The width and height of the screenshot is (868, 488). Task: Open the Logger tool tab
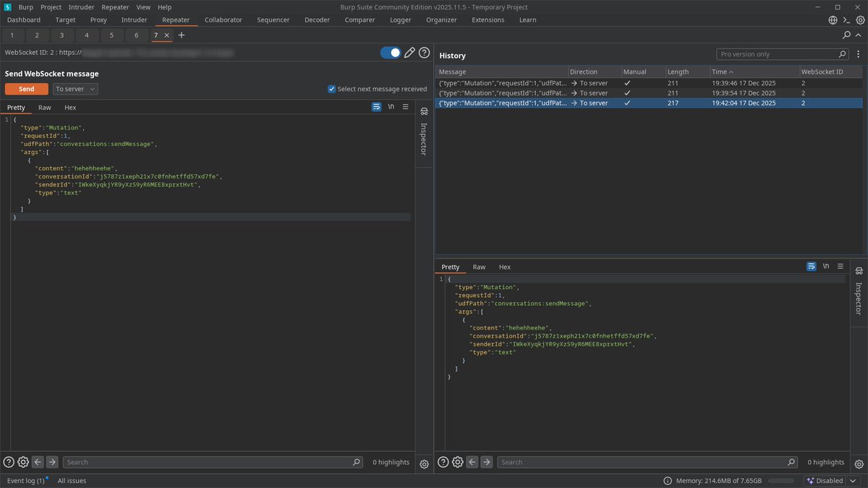tap(401, 20)
